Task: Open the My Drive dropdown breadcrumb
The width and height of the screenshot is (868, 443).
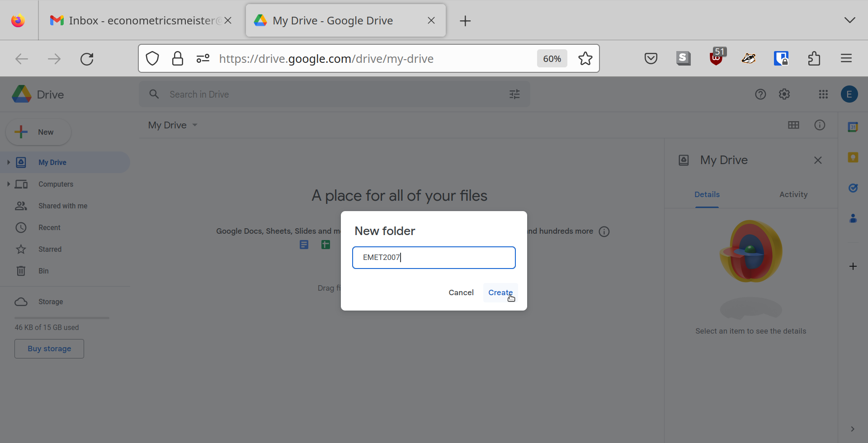Action: pos(173,125)
